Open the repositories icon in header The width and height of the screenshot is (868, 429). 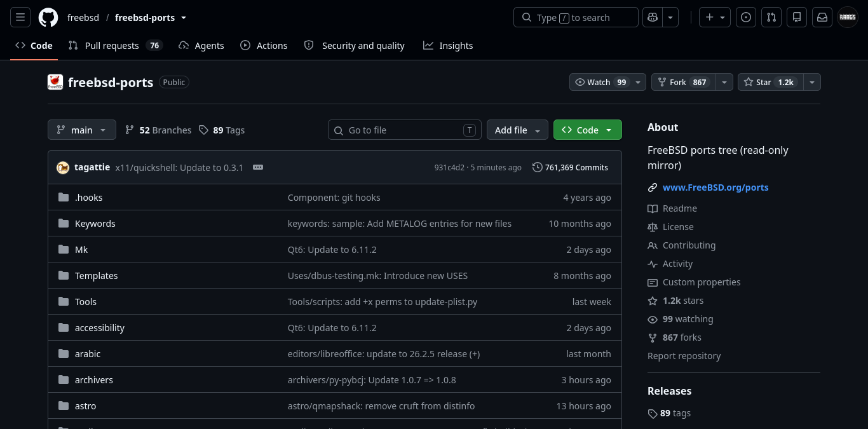[x=797, y=17]
